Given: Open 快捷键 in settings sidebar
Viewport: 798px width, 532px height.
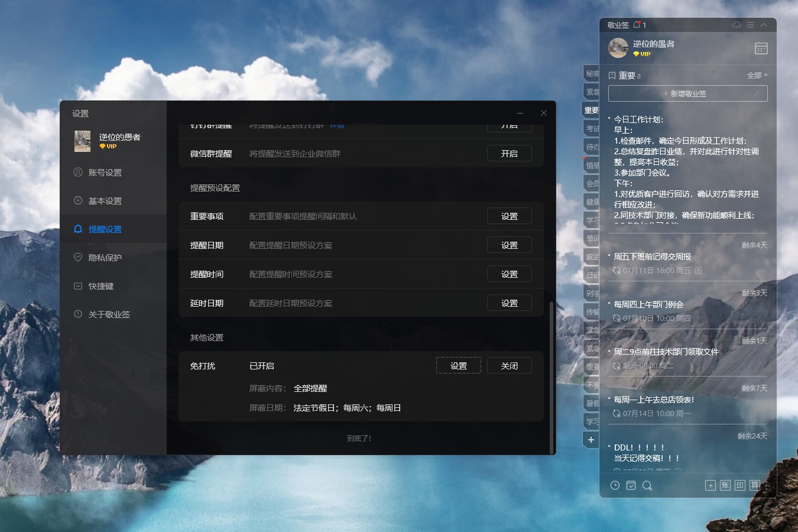Looking at the screenshot, I should pos(113,286).
